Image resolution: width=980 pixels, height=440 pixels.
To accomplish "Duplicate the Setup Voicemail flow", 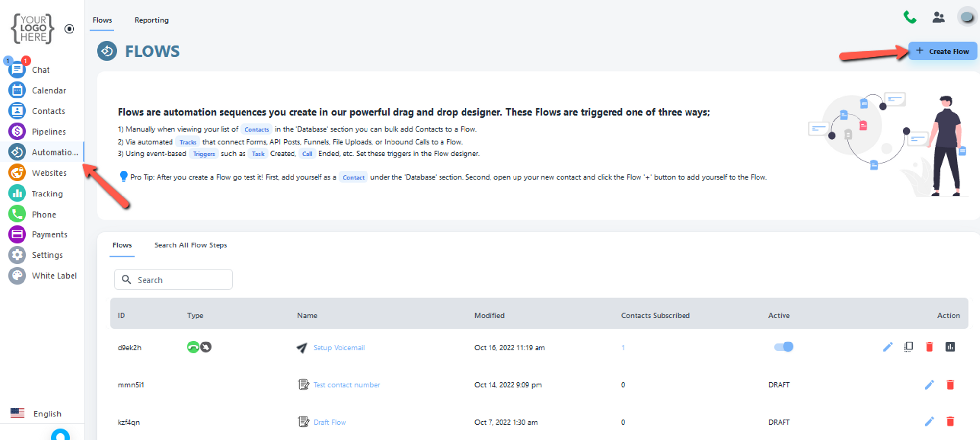I will (908, 347).
